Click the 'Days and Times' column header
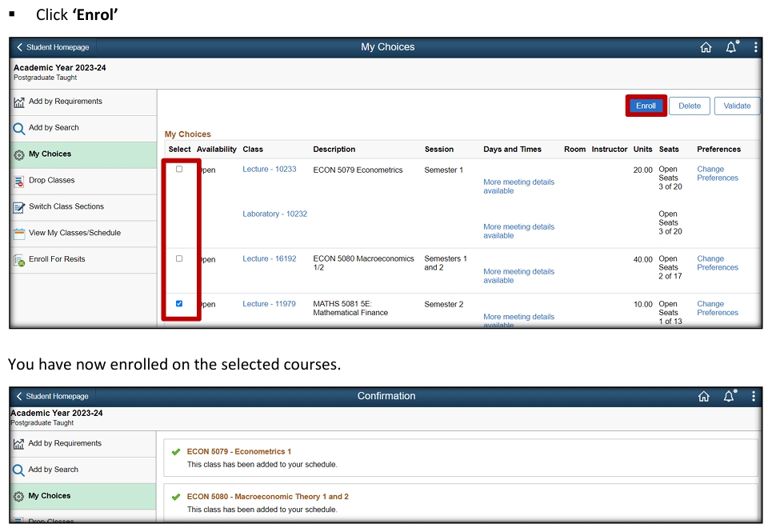The height and width of the screenshot is (532, 768). (512, 150)
